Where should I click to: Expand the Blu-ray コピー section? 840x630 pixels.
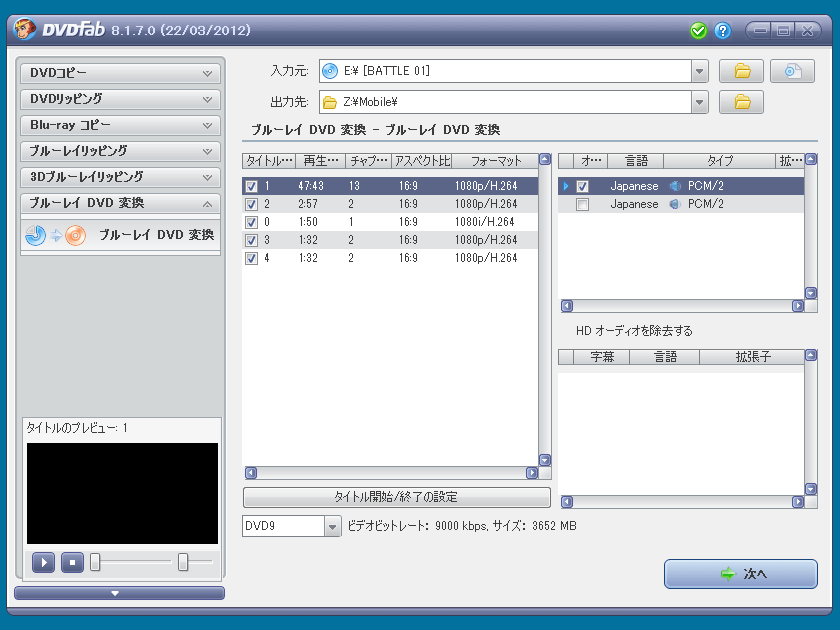click(x=120, y=125)
